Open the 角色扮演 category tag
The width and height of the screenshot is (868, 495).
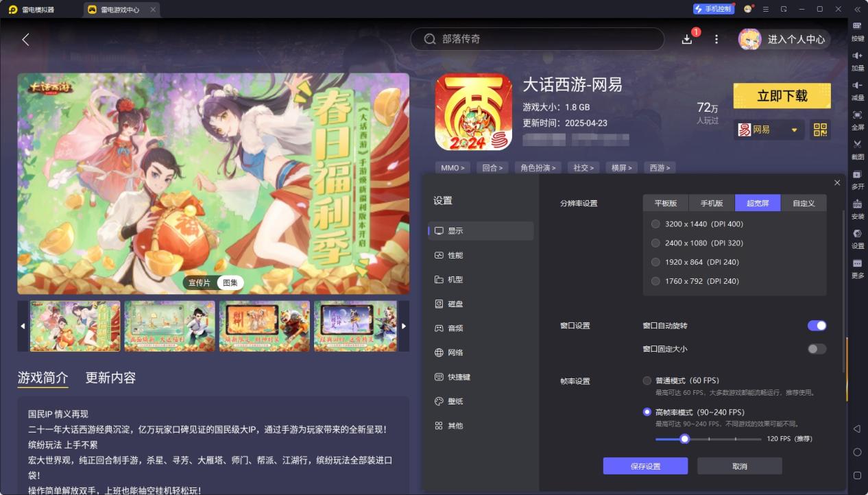coord(539,167)
